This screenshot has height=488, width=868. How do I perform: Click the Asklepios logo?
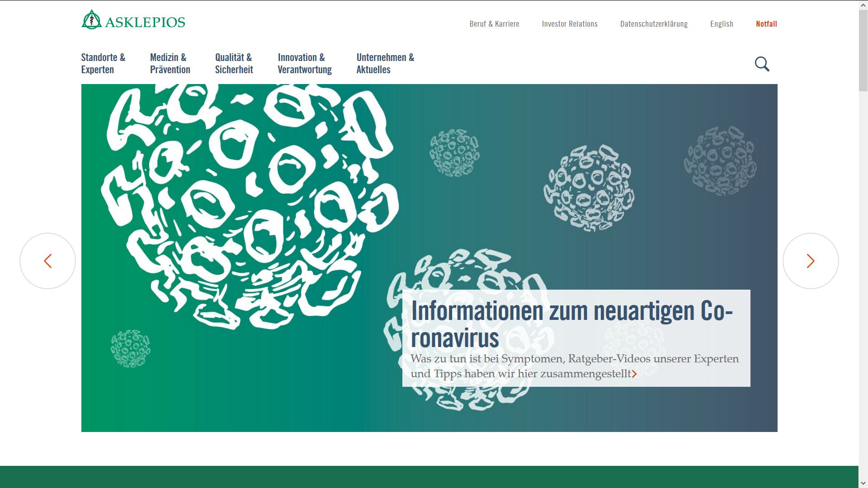click(133, 20)
